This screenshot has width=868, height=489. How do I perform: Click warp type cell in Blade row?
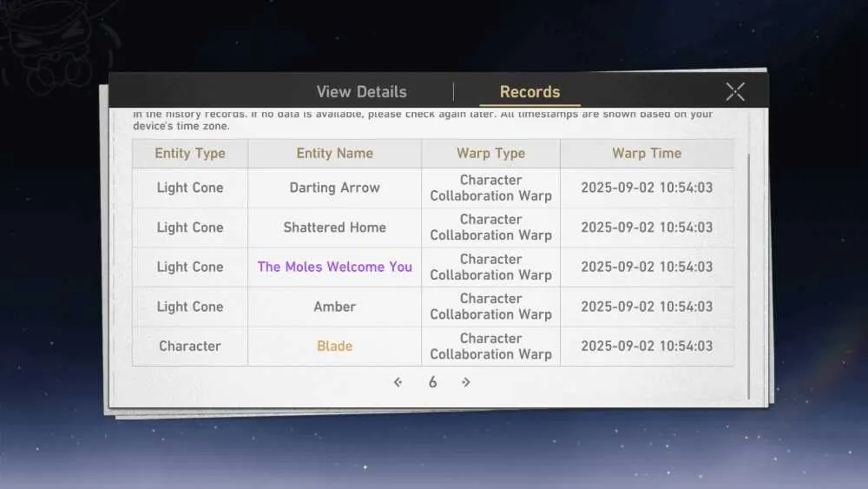(491, 346)
